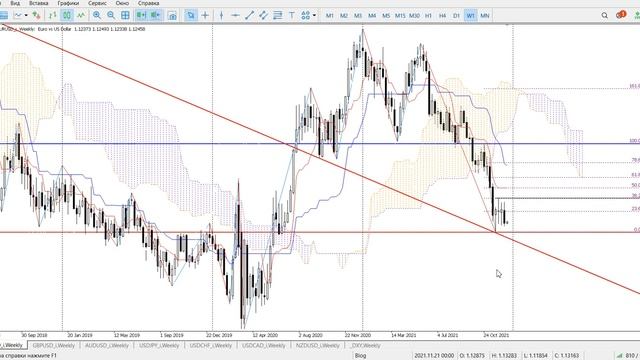This screenshot has width=640, height=360.
Task: Click the O: 1.12875 open price value
Action: pos(472,356)
